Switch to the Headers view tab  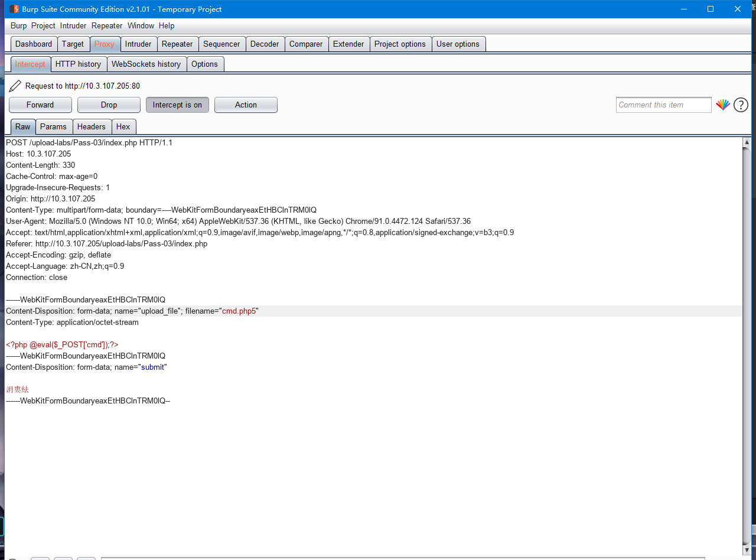tap(91, 126)
